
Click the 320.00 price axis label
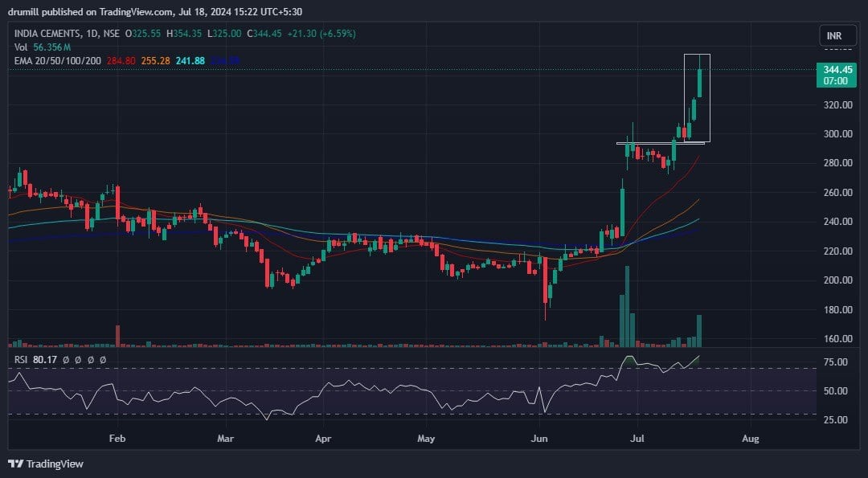(837, 104)
